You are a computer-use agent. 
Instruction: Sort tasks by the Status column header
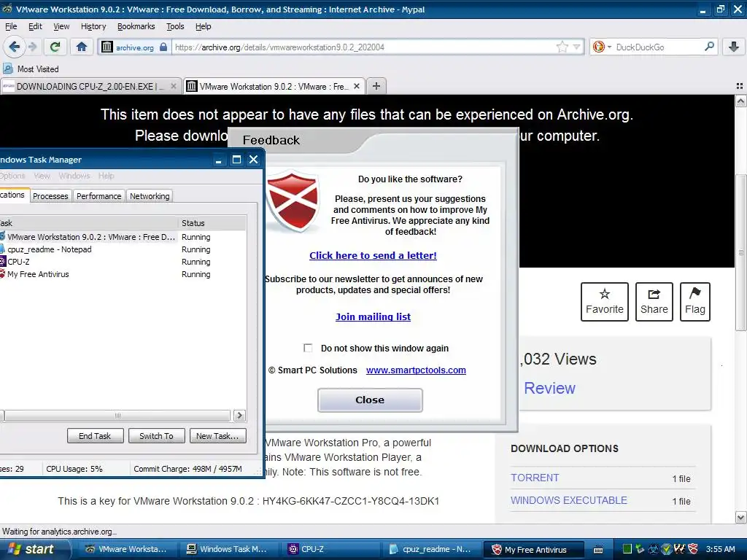(212, 223)
